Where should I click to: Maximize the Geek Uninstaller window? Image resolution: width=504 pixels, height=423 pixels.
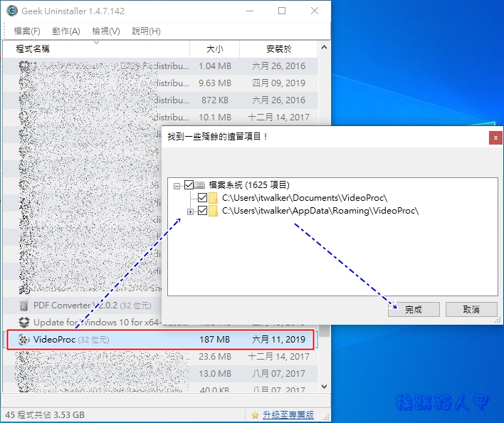click(282, 11)
